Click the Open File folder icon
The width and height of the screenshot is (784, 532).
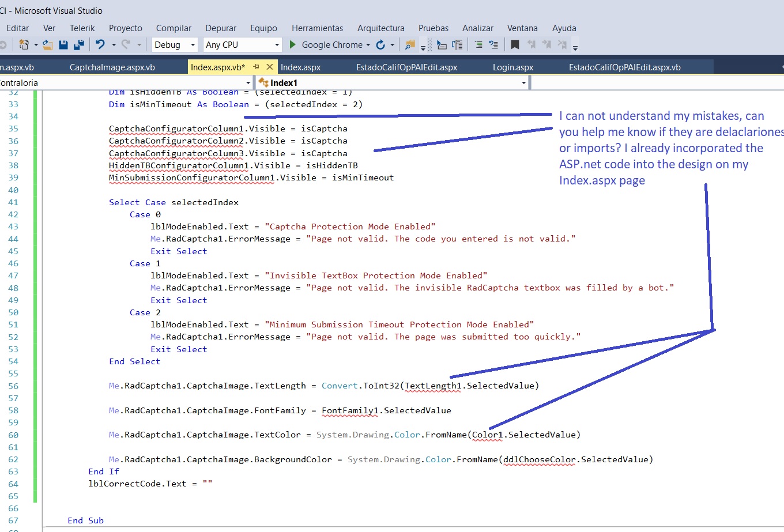coord(48,44)
